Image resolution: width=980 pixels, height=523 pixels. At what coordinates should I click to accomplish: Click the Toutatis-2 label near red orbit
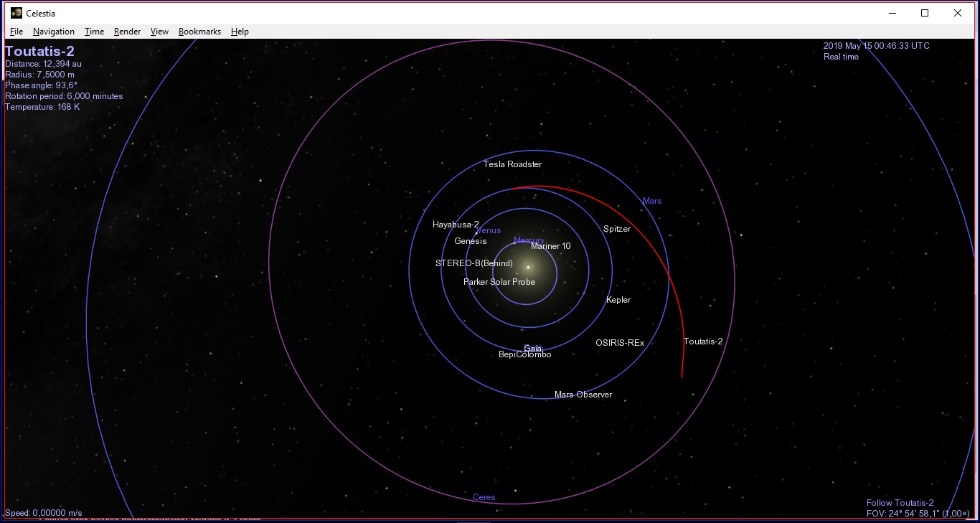point(703,341)
